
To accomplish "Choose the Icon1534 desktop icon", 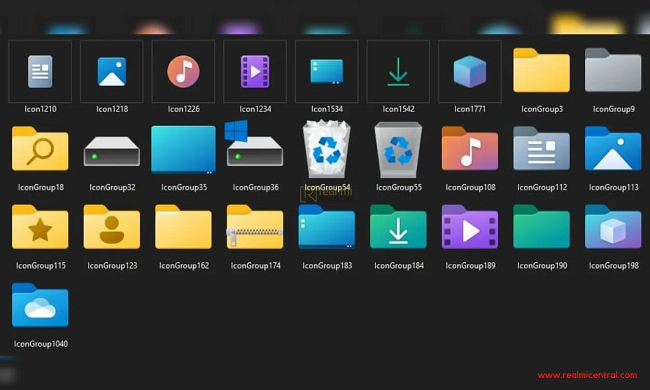I will point(327,72).
